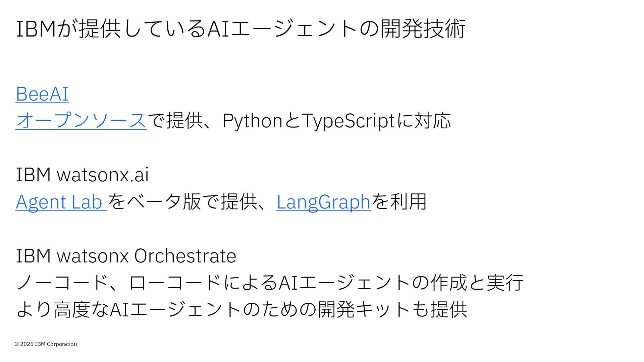The height and width of the screenshot is (362, 644).
Task: Click the © 2025 IBM Corporation footer
Action: [x=46, y=344]
